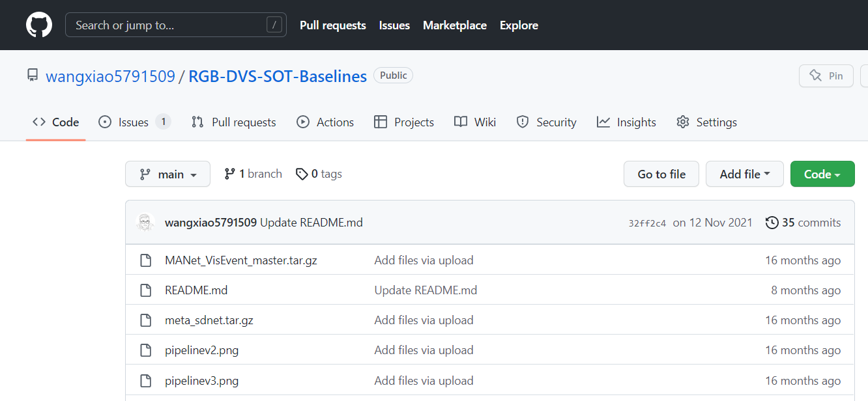Open Explore in top navigation
The width and height of the screenshot is (868, 401).
[x=519, y=25]
